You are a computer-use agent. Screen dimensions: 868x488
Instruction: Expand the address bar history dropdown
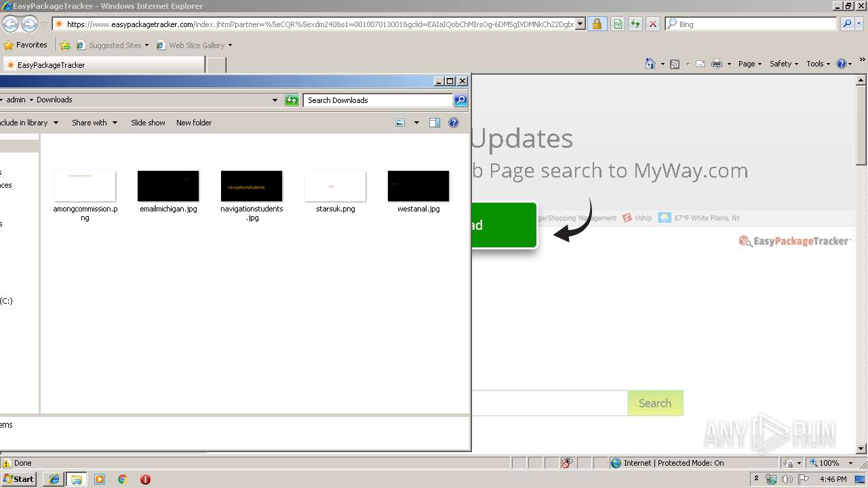(581, 24)
